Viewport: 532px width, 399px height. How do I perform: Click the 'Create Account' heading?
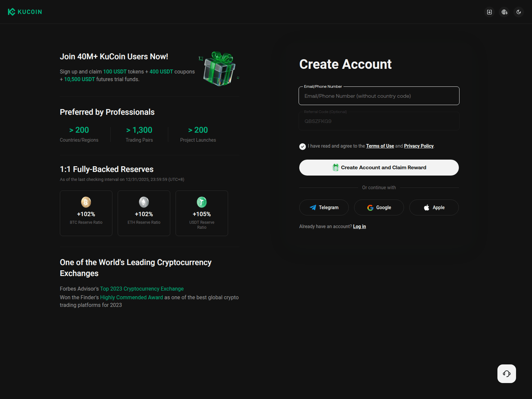(x=345, y=64)
